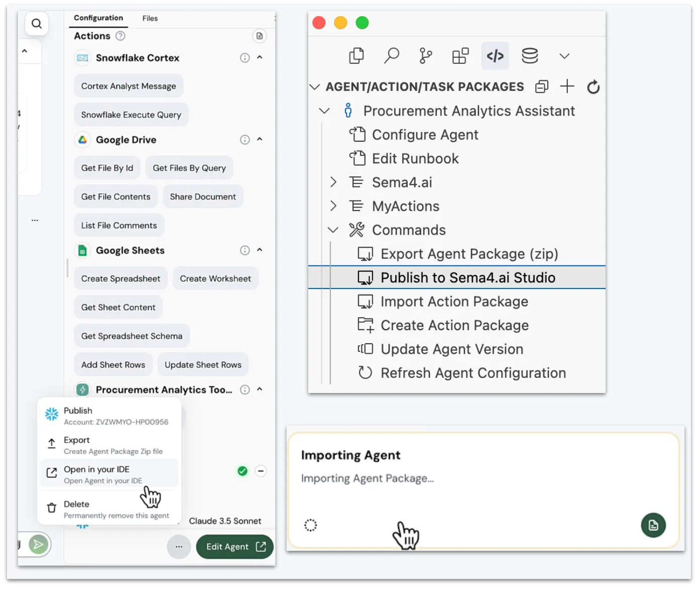Remove action via minus circle button
Image resolution: width=700 pixels, height=592 pixels.
(x=261, y=471)
